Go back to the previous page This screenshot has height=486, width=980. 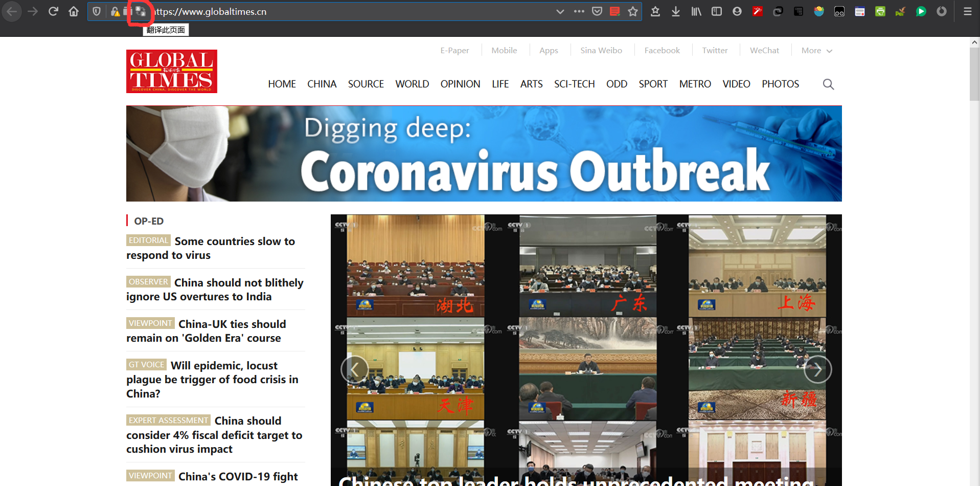12,11
